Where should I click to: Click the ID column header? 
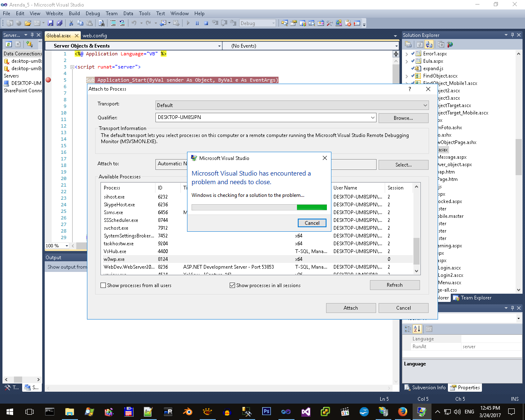(168, 188)
